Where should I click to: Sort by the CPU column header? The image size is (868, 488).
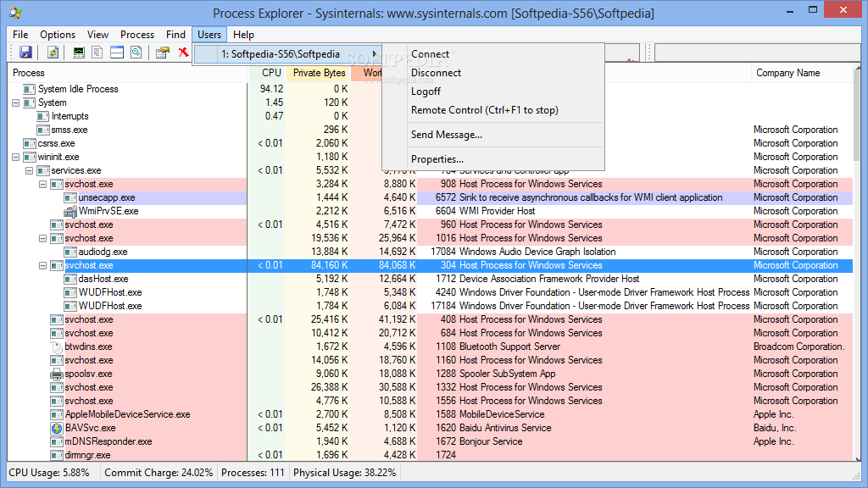pyautogui.click(x=266, y=73)
